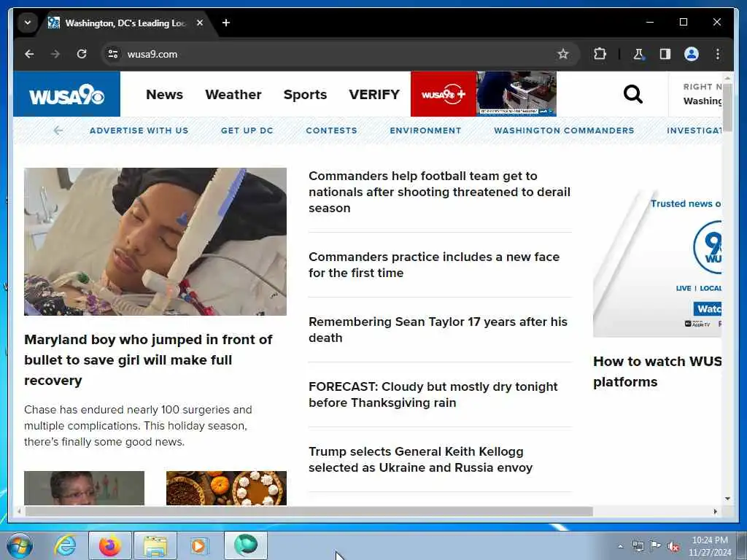Bookmark this page with the star icon

point(563,54)
